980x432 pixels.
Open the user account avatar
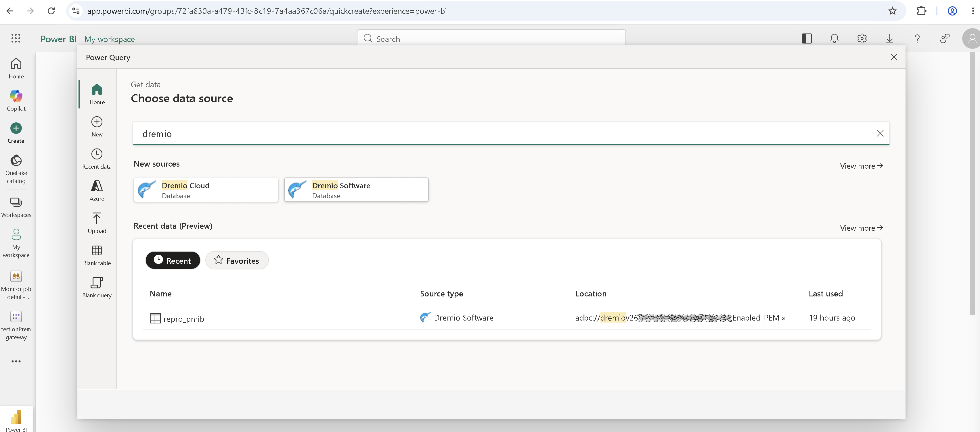coord(971,38)
